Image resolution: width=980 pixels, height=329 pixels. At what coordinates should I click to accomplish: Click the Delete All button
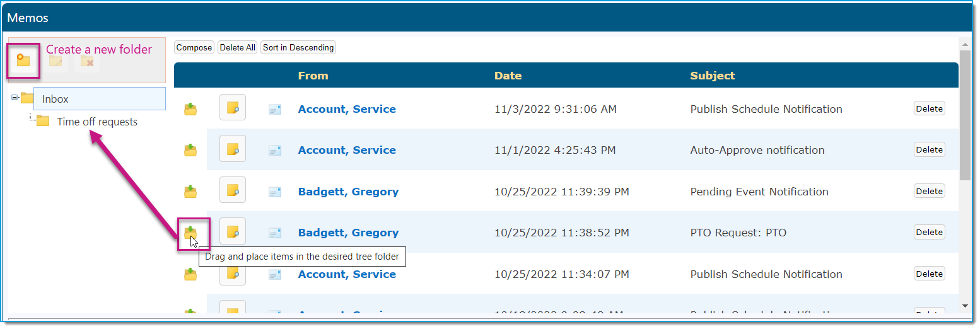237,47
